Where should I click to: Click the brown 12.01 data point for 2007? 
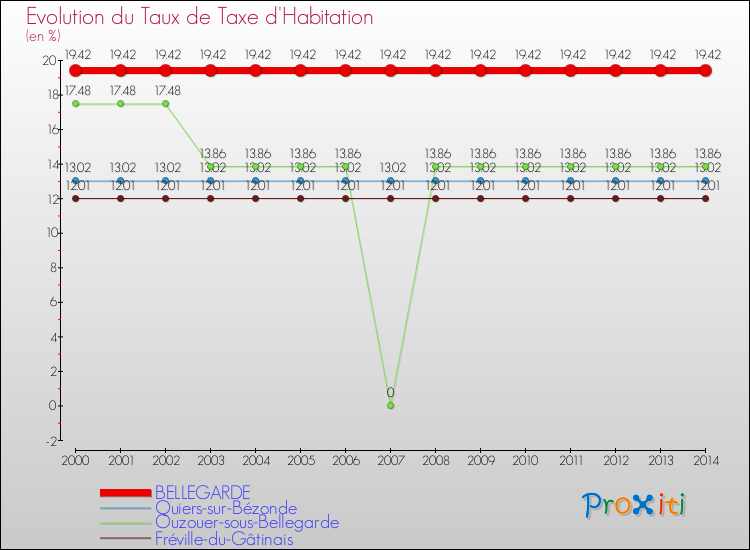[x=390, y=198]
